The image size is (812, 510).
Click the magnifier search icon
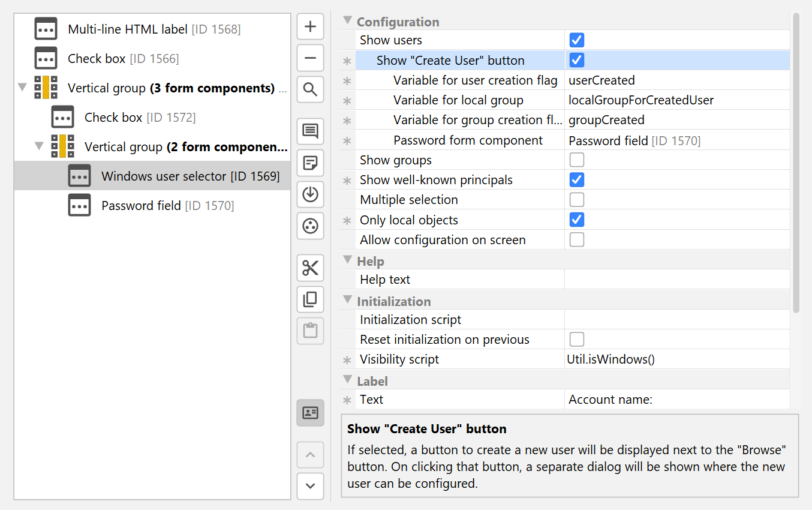pos(310,89)
